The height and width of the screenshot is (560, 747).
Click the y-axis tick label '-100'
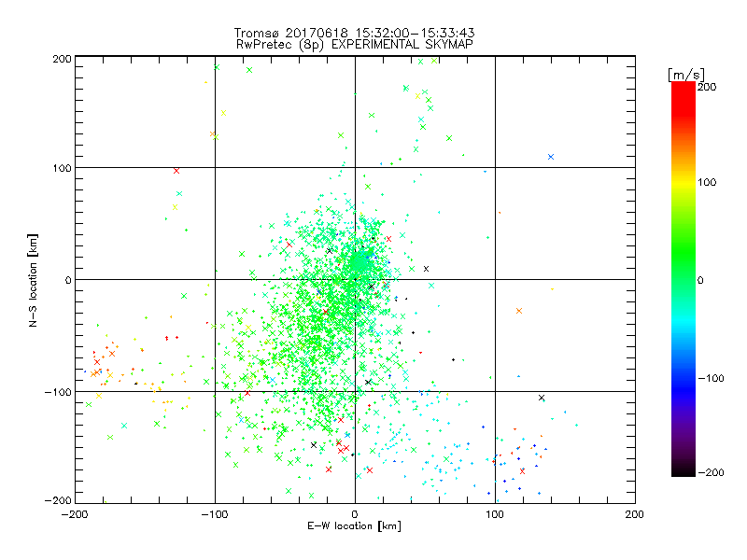[x=58, y=392]
